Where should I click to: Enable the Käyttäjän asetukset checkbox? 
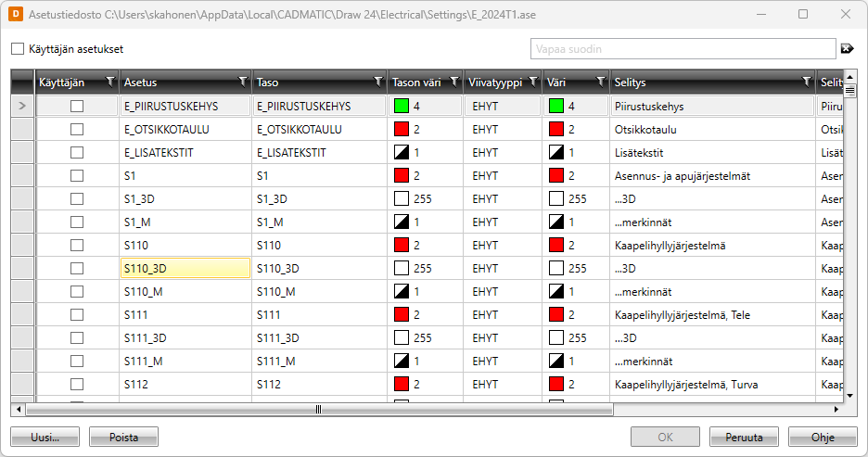point(18,49)
